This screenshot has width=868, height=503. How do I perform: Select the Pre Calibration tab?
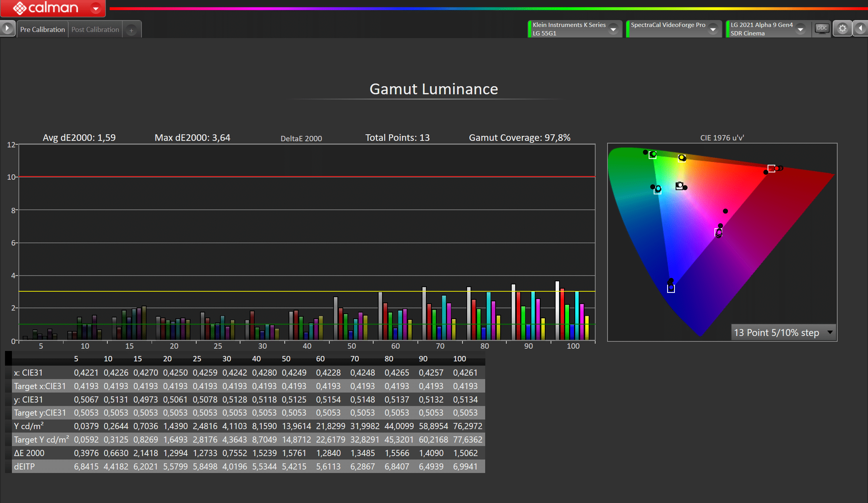(42, 30)
